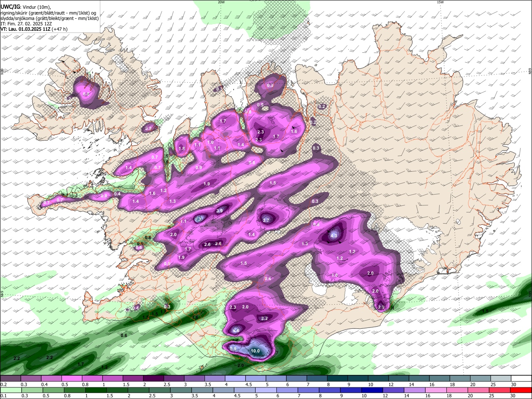This screenshot has width=532, height=399.
Task: Click the '5.9' value beside the 10.0 peak
Action: [x=233, y=349]
